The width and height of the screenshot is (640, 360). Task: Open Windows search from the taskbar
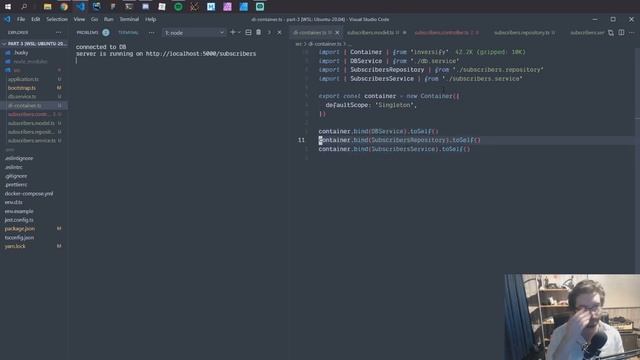point(24,7)
